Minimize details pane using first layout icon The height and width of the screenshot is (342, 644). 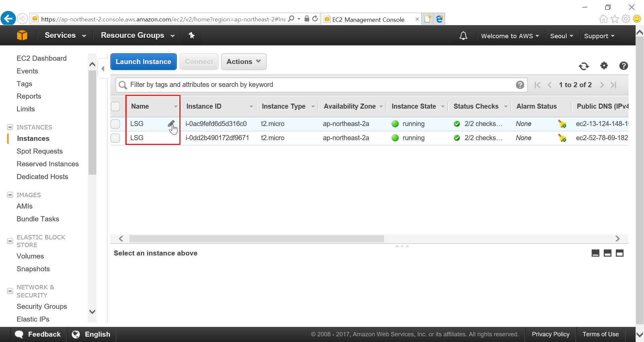tap(595, 253)
